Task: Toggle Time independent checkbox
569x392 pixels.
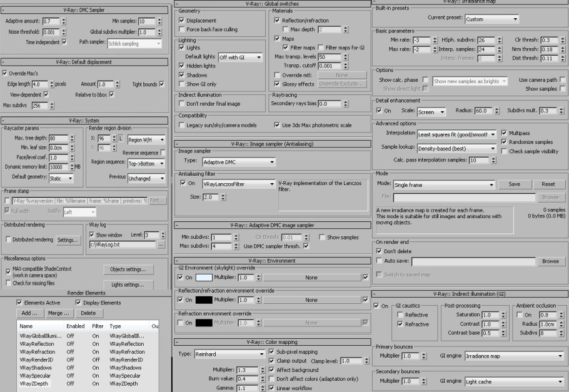Action: tap(64, 42)
